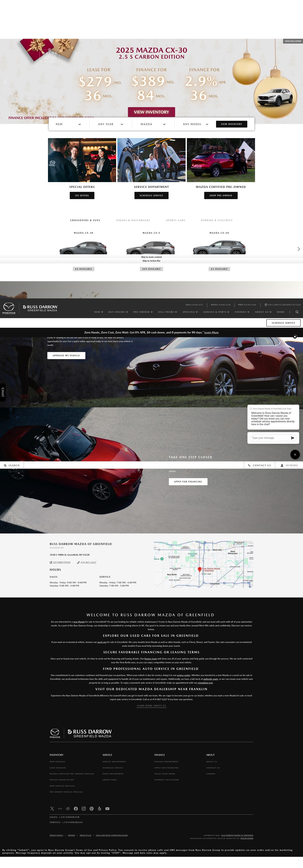Click Search in the action bar
The image size is (303, 868).
click(12, 465)
